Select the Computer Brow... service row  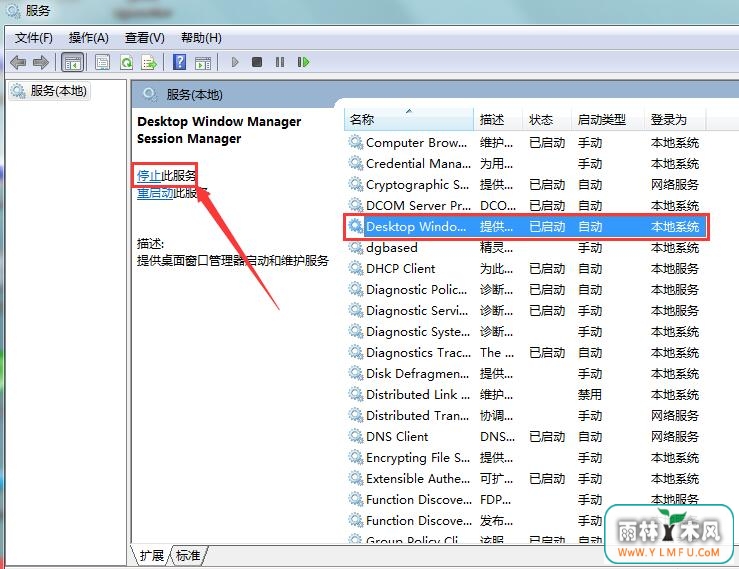[526, 142]
